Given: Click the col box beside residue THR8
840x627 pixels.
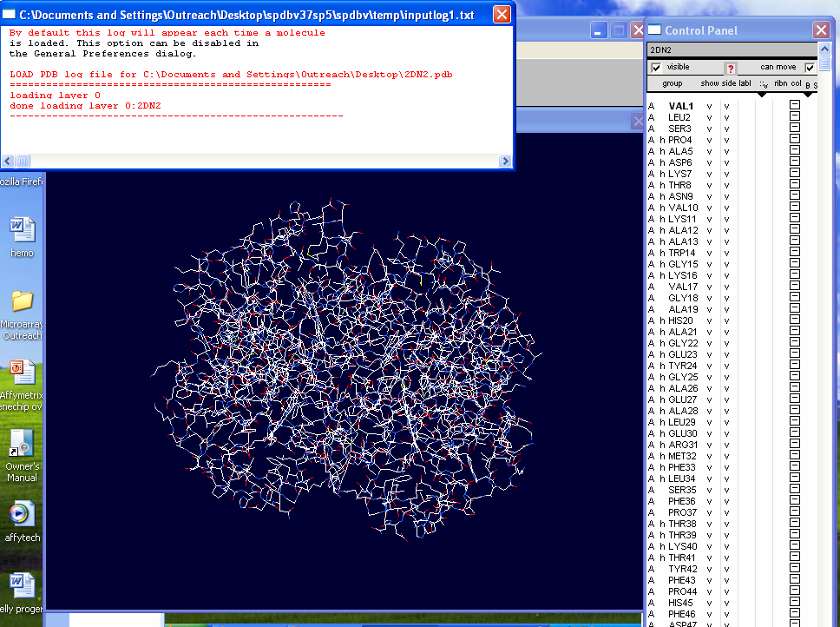Looking at the screenshot, I should (795, 184).
